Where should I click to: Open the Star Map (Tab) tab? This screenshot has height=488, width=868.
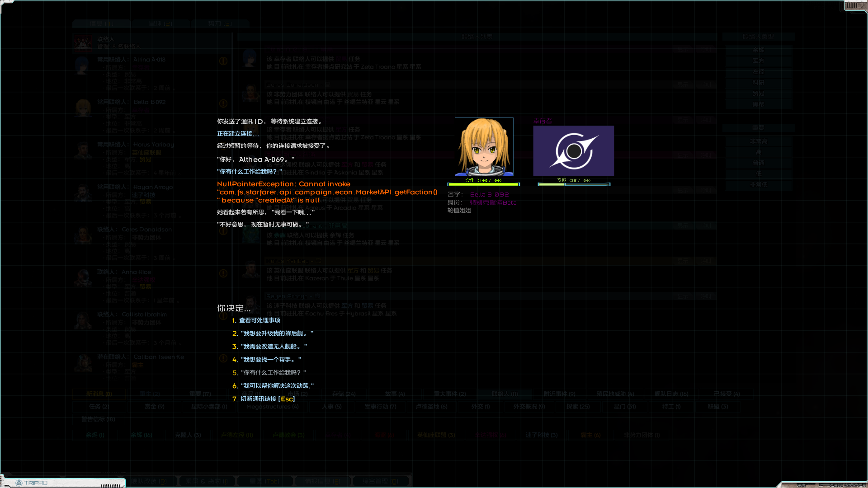[265, 481]
